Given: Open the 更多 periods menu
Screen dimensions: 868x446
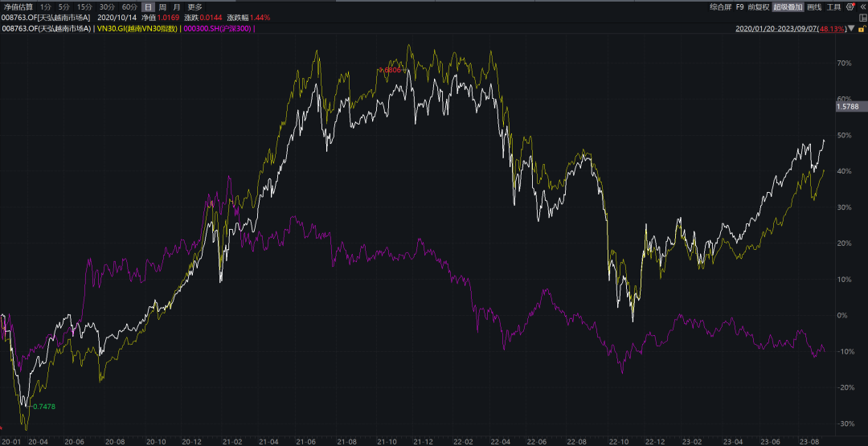Looking at the screenshot, I should click(194, 7).
